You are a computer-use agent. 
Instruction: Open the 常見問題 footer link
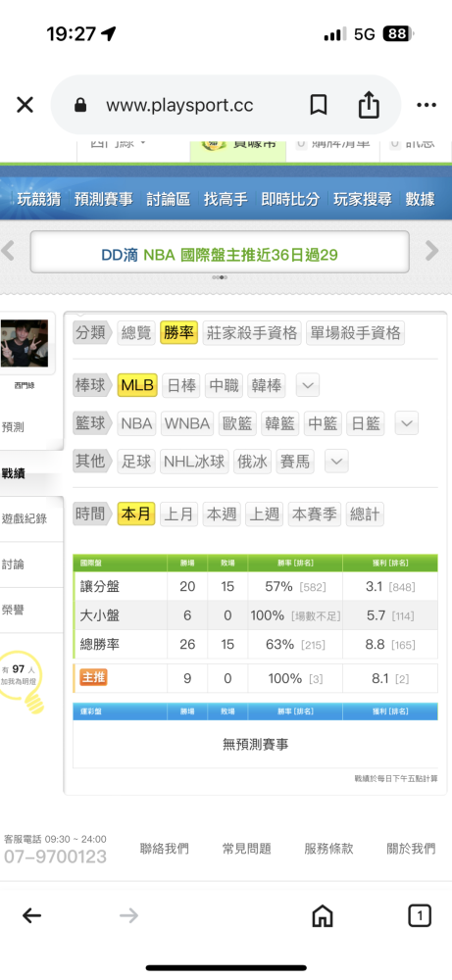point(246,849)
